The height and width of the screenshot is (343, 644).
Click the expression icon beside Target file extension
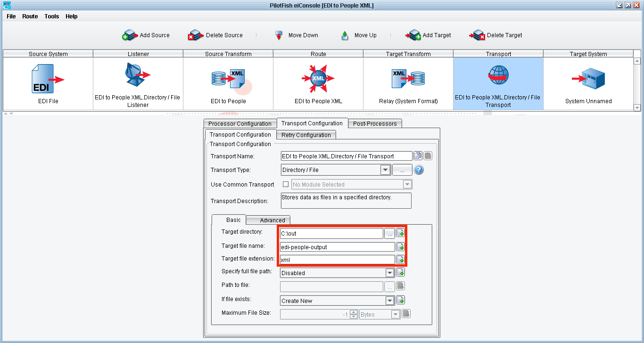point(400,259)
